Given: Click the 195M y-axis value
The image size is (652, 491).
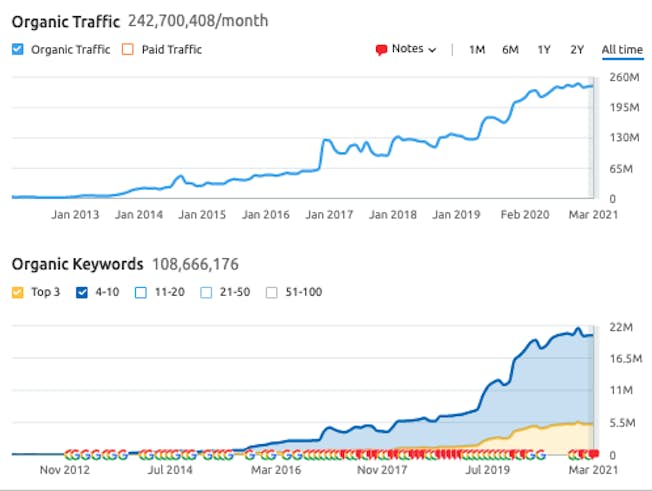Looking at the screenshot, I should click(625, 108).
